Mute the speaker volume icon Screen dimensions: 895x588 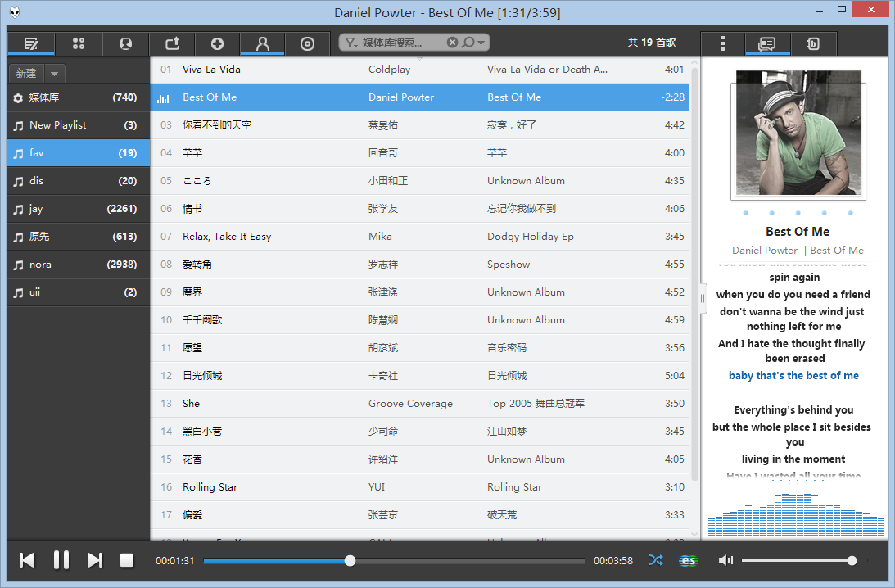click(725, 560)
